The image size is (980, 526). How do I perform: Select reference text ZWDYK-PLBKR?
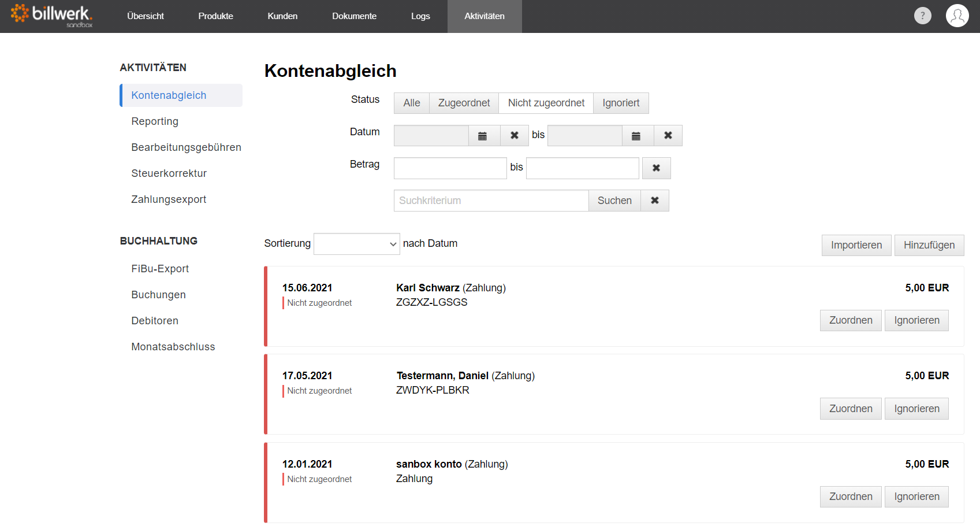tap(433, 390)
